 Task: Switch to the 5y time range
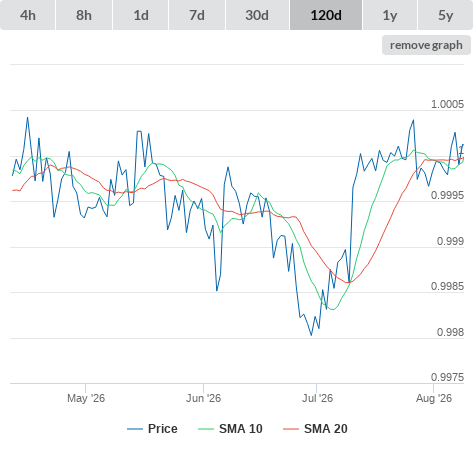[x=446, y=15]
